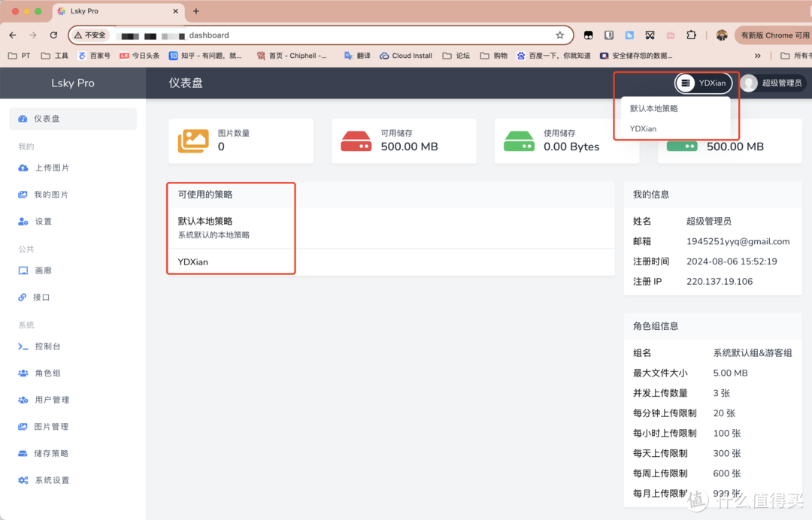Select 仪表盘 in the sidebar
The height and width of the screenshot is (520, 812).
pyautogui.click(x=45, y=118)
